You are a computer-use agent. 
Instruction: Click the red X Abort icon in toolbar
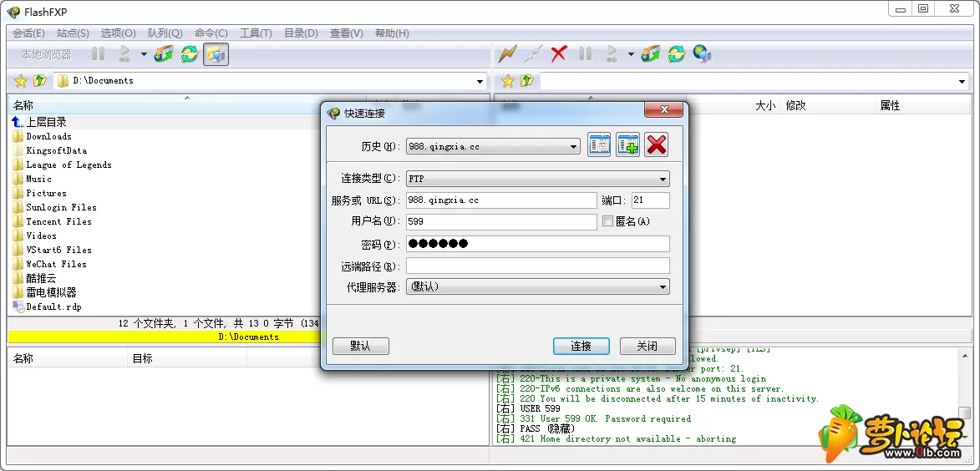[558, 54]
